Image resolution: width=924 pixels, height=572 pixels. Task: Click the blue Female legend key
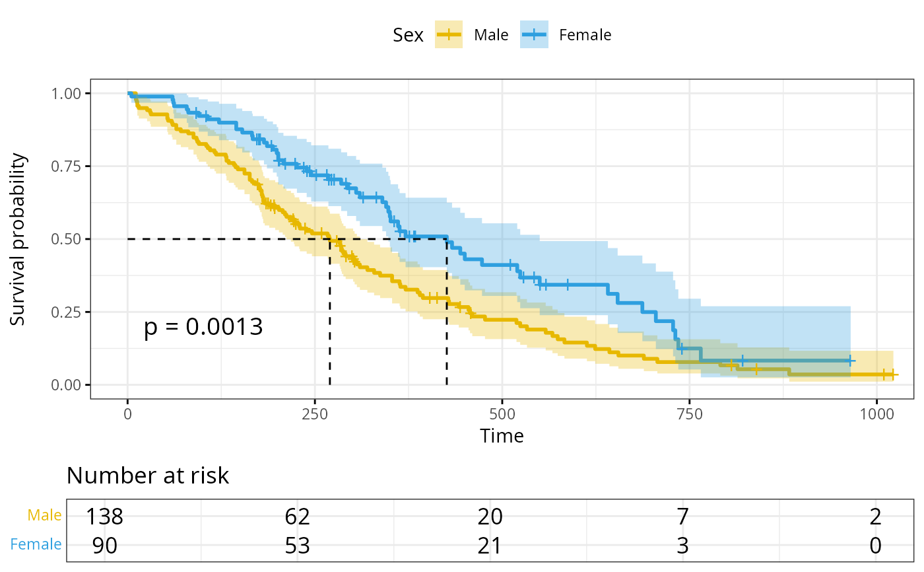534,35
